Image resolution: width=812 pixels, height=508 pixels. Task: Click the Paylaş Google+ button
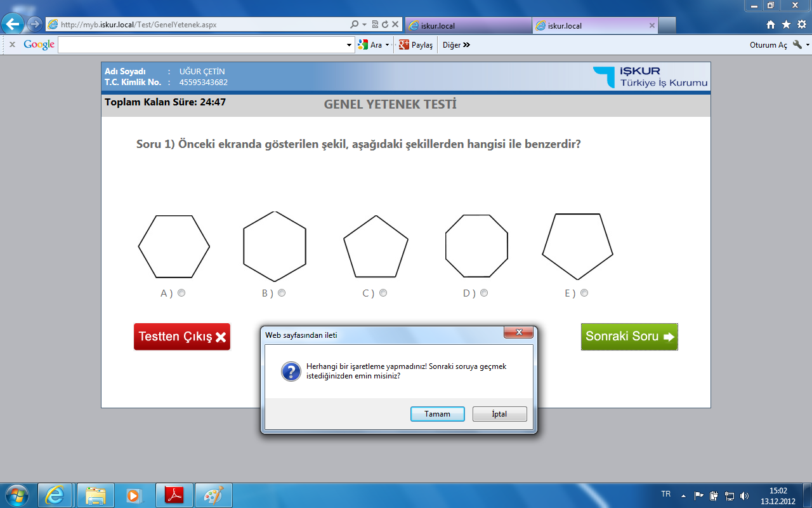tap(416, 45)
